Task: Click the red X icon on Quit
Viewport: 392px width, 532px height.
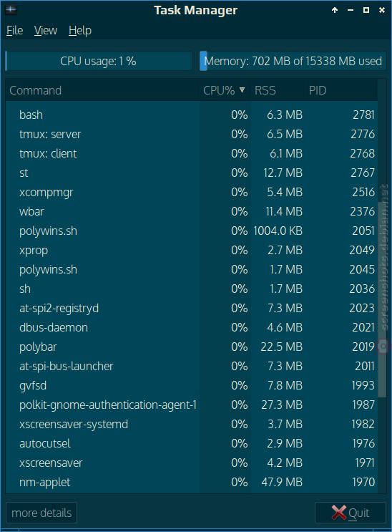Action: tap(338, 513)
